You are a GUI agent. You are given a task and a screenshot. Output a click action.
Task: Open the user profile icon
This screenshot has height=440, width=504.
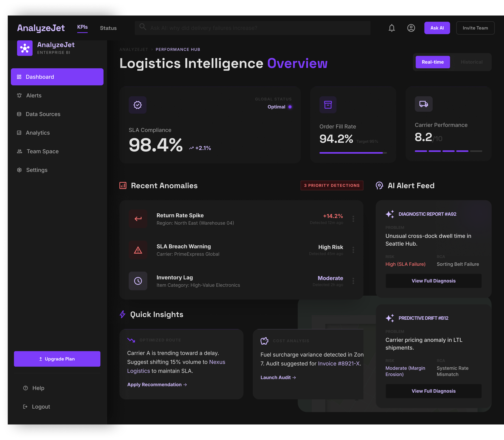pyautogui.click(x=411, y=28)
